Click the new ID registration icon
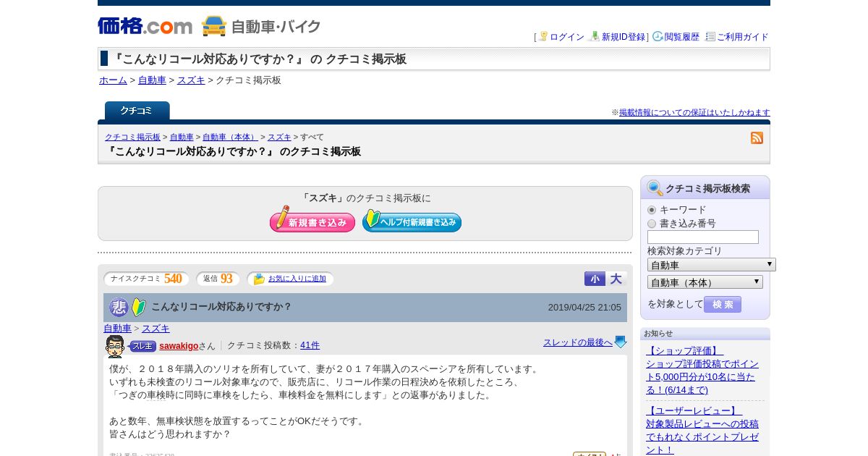This screenshot has width=868, height=456. [x=595, y=36]
